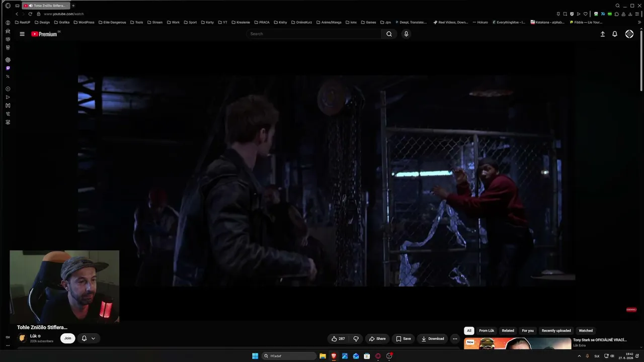Image resolution: width=644 pixels, height=362 pixels.
Task: Open the Stream bookmarks folder
Action: coord(155,23)
